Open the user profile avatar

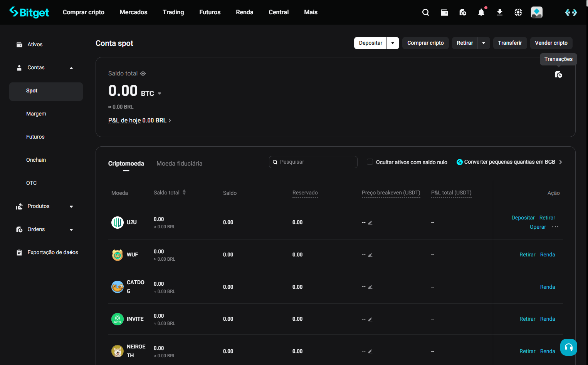(x=537, y=12)
